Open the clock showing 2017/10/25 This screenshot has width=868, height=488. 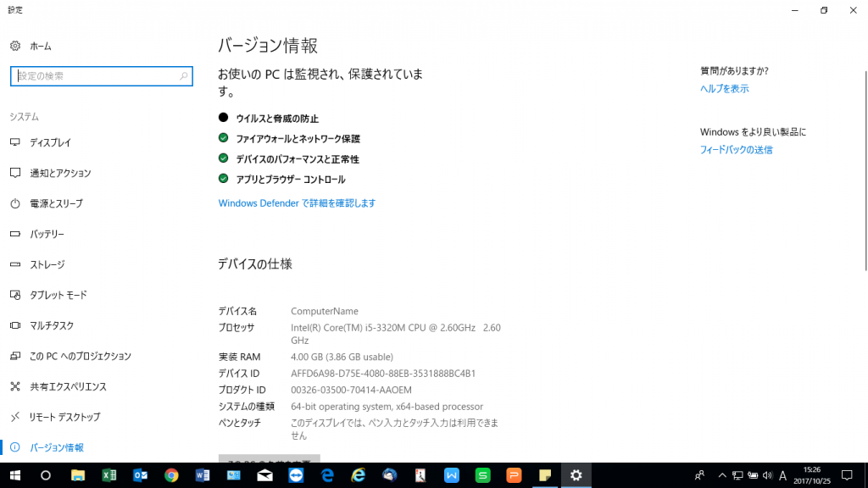click(x=811, y=475)
